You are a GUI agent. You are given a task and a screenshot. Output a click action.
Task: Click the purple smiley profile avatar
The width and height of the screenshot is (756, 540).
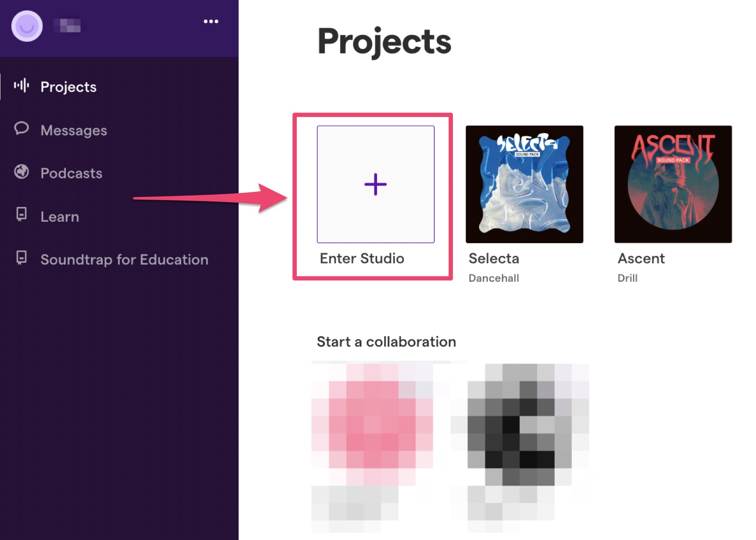coord(27,26)
